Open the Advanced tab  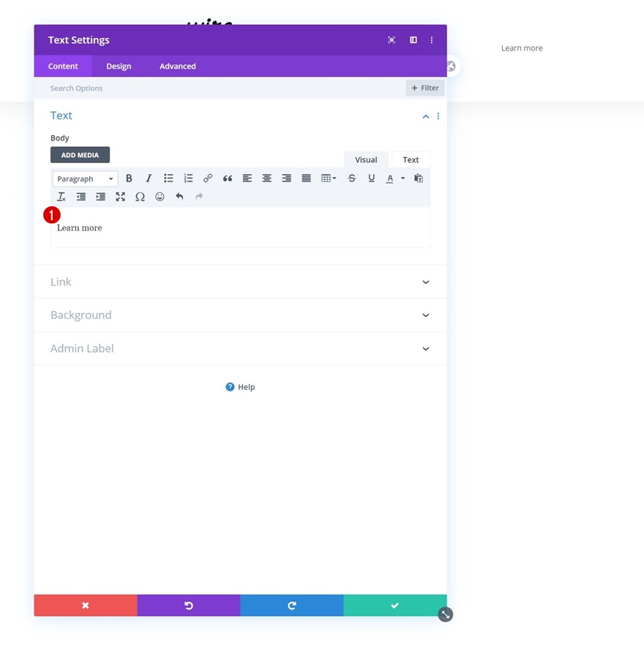click(178, 67)
